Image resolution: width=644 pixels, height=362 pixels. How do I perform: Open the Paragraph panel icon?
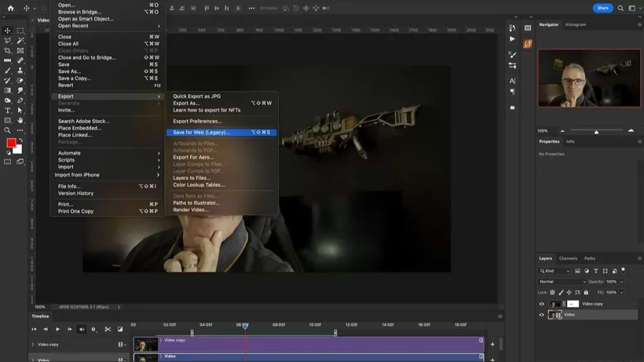pos(512,92)
